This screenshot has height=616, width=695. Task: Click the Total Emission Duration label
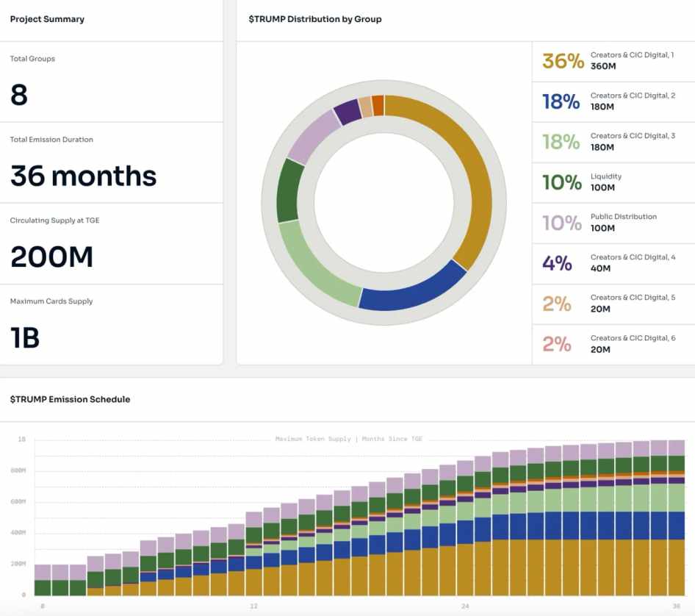click(51, 139)
